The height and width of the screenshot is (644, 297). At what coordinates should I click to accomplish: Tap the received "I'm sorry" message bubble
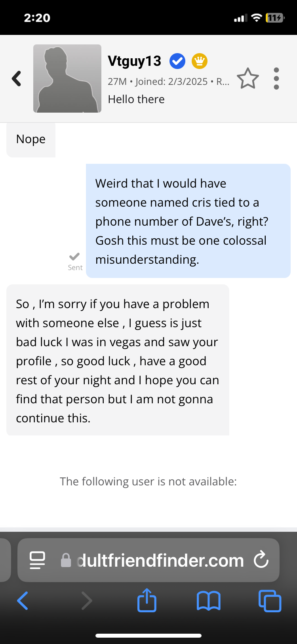(x=118, y=360)
